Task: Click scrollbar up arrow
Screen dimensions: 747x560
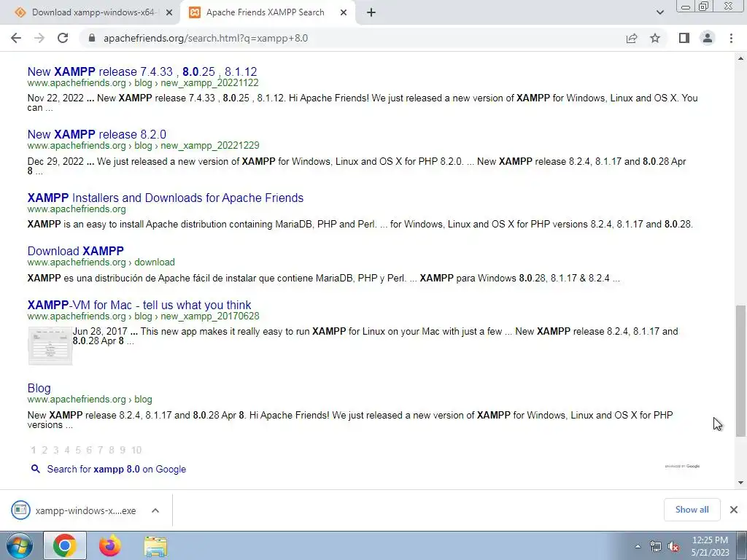Action: click(x=740, y=58)
